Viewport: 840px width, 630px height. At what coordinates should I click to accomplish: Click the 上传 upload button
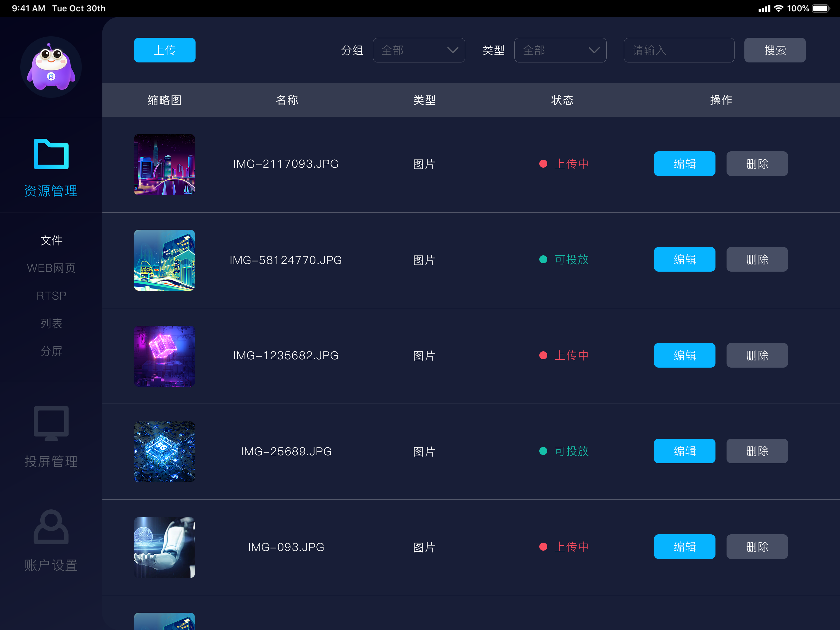click(x=165, y=50)
